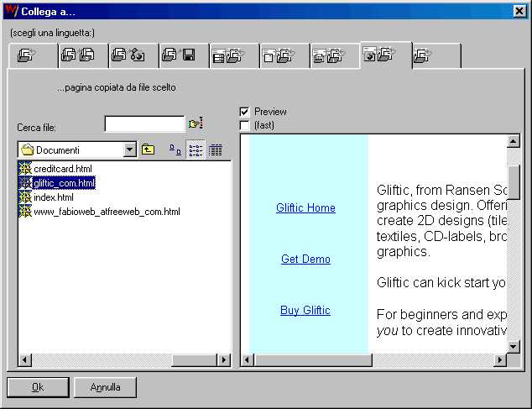The height and width of the screenshot is (409, 532).
Task: Click the Annulla button
Action: click(105, 387)
